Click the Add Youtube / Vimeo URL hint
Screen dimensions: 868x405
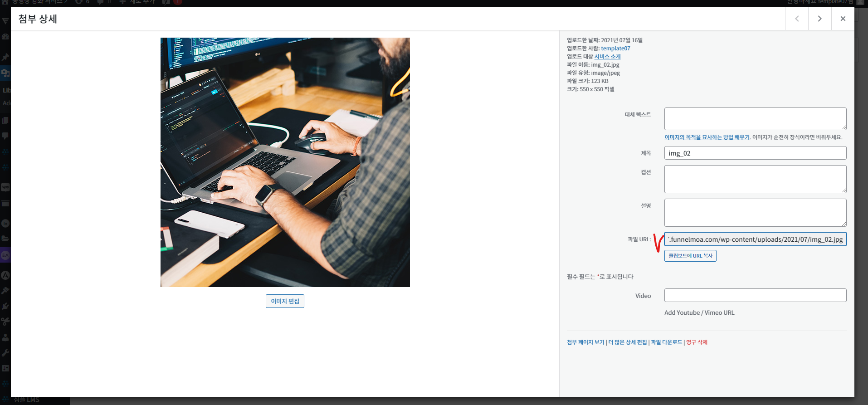click(699, 312)
